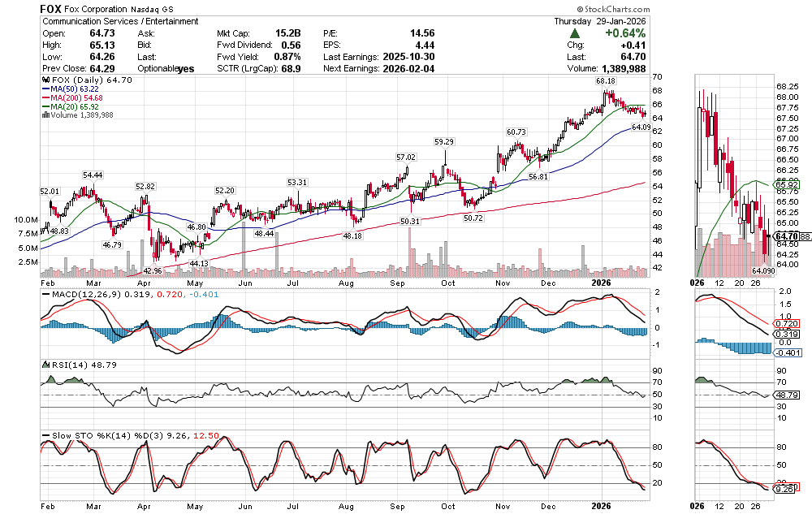Click the green up-triangle change indicator
The height and width of the screenshot is (514, 812).
(x=576, y=33)
